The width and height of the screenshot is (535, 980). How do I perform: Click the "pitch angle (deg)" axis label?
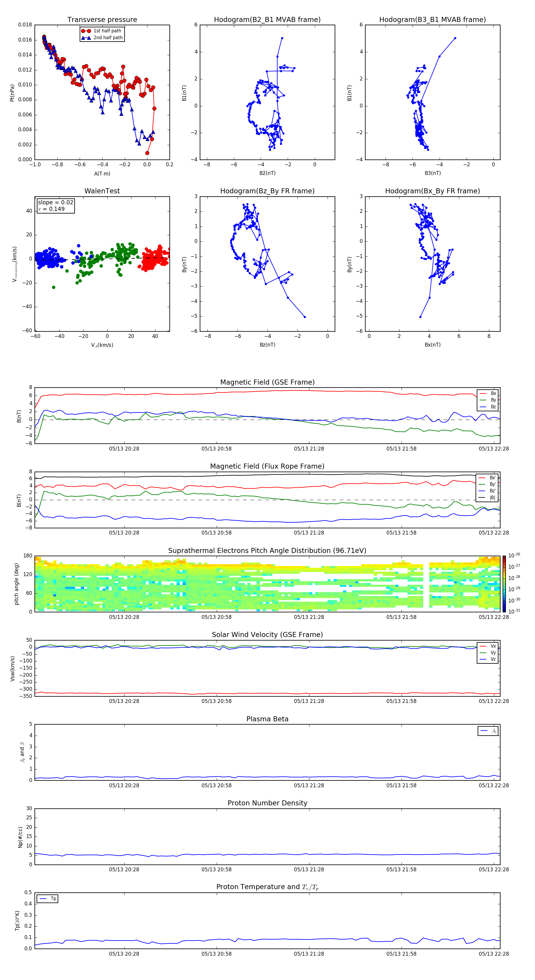pyautogui.click(x=16, y=584)
